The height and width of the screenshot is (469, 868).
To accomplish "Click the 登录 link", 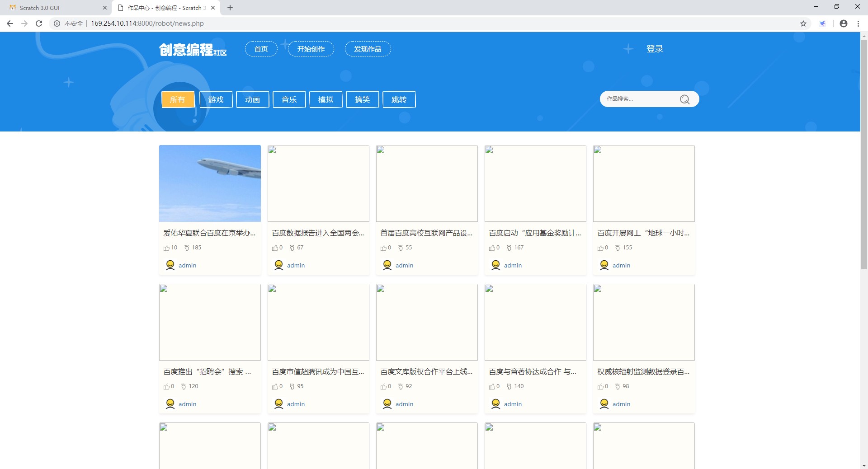I will click(x=654, y=49).
